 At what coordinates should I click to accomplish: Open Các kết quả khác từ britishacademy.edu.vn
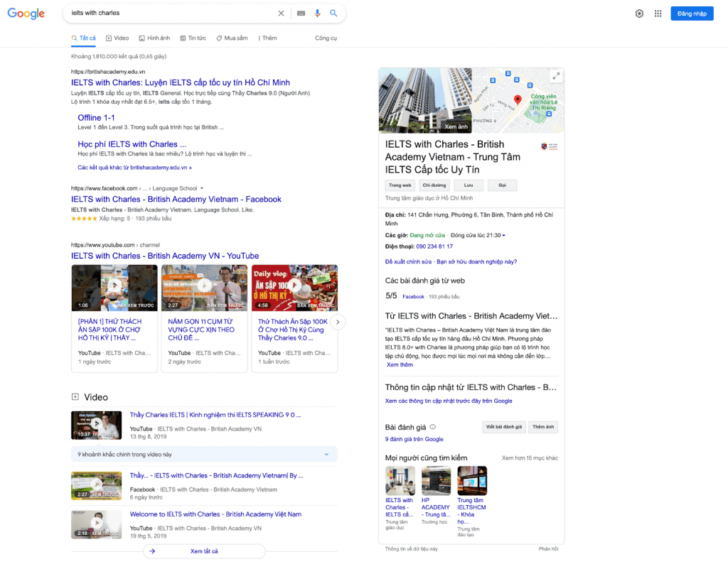(134, 168)
